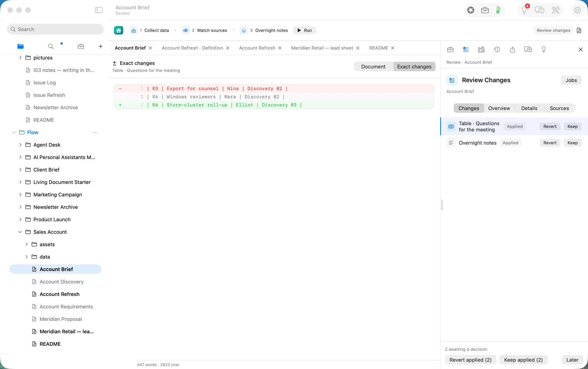Select the Watch sources step
Image resolution: width=588 pixels, height=369 pixels.
point(204,30)
